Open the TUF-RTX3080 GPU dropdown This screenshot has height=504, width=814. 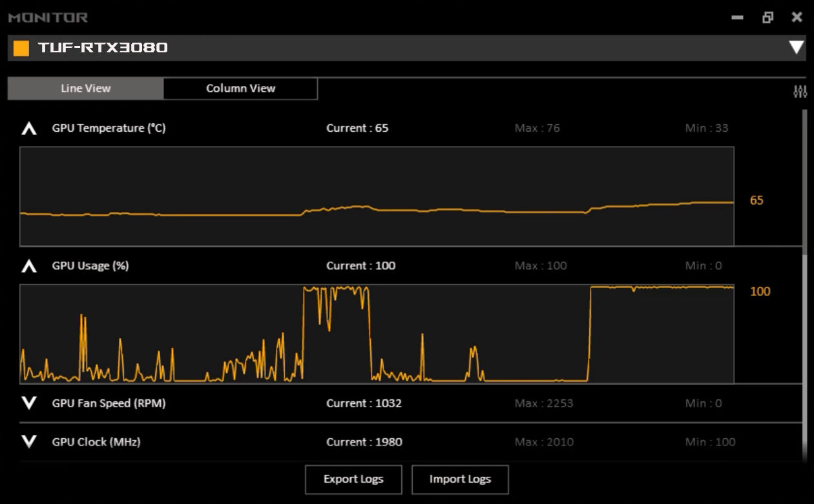click(x=797, y=48)
